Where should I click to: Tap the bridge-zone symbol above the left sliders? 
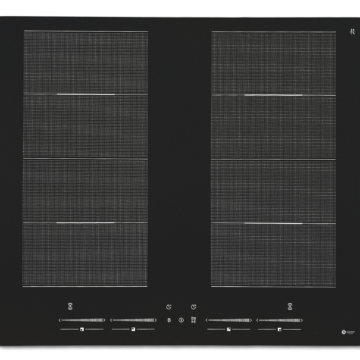coord(70,306)
